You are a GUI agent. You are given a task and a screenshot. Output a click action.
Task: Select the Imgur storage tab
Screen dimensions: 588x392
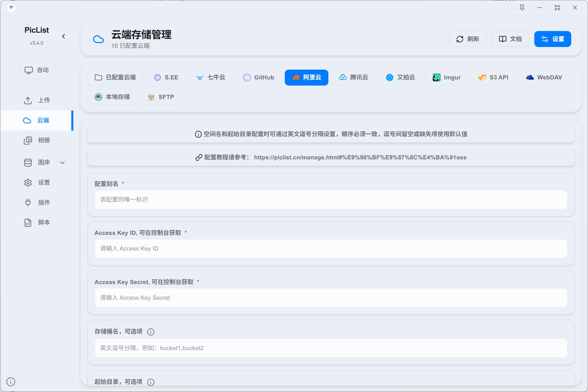coord(446,77)
